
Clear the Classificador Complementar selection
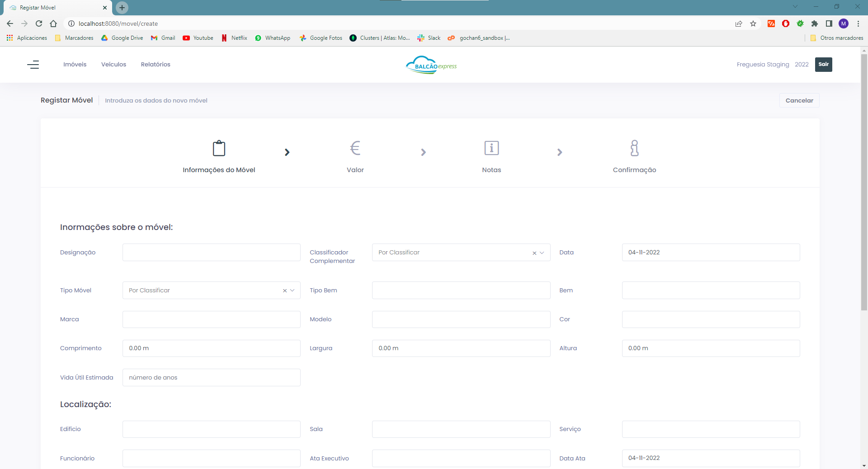point(534,253)
